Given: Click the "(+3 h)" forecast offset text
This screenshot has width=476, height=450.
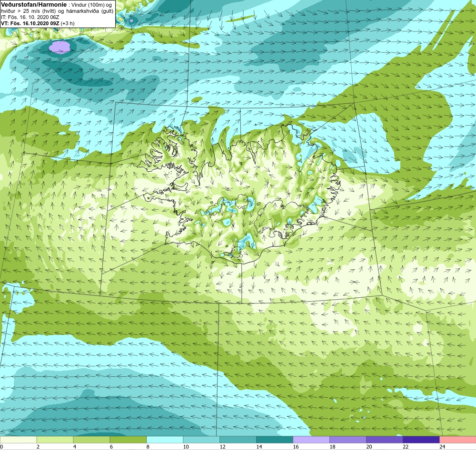Looking at the screenshot, I should tap(68, 23).
